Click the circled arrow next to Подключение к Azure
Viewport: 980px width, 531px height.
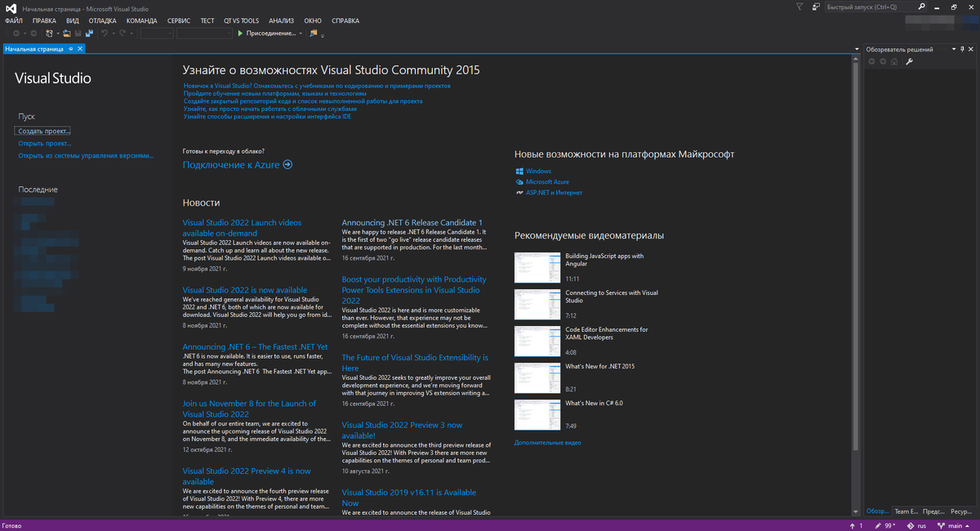[x=287, y=165]
